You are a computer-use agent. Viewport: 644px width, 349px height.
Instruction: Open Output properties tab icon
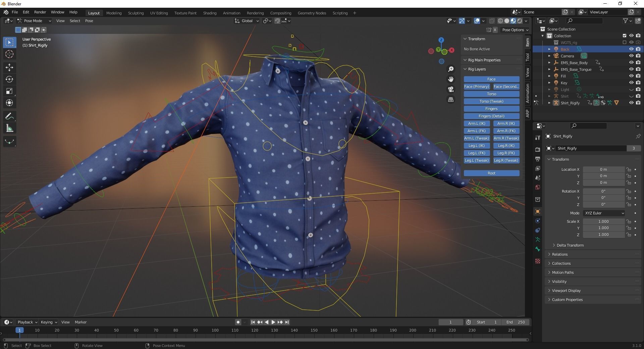pyautogui.click(x=538, y=159)
